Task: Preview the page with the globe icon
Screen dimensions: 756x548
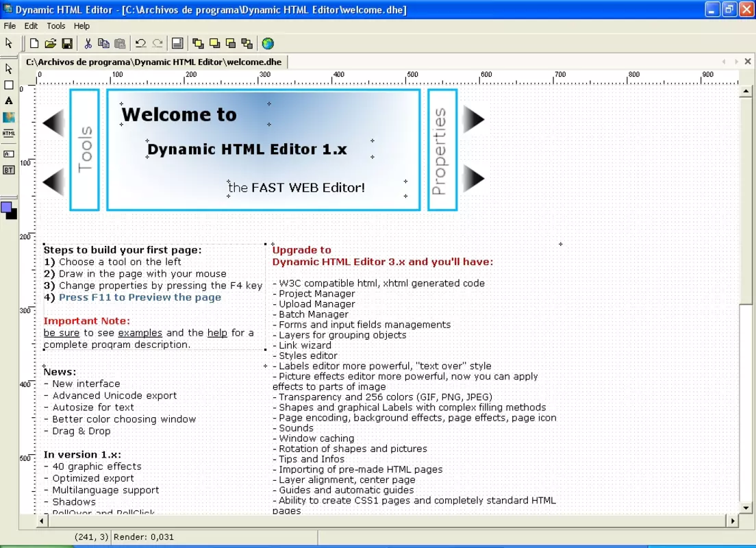Action: [268, 43]
